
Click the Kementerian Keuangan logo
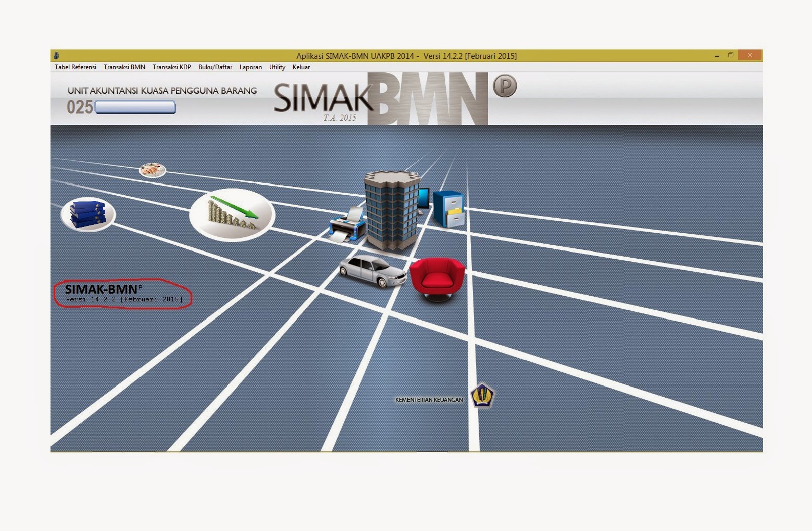(x=482, y=396)
